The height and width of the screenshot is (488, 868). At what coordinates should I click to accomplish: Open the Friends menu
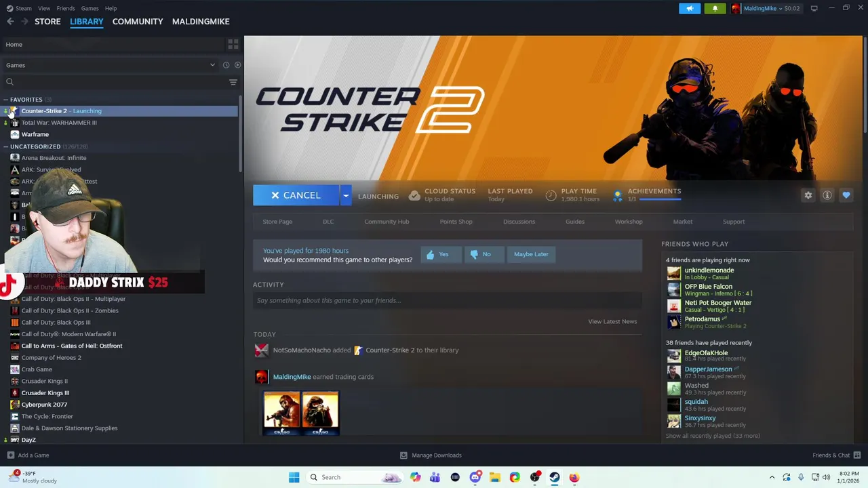pos(66,8)
